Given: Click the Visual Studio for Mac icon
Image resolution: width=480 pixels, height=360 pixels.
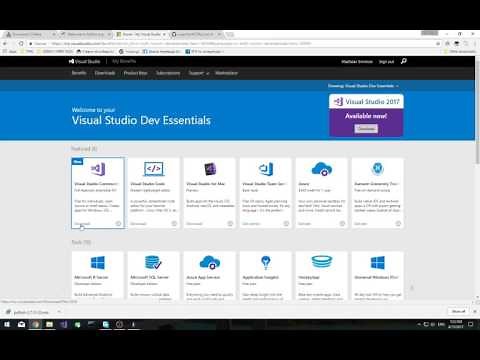Looking at the screenshot, I should [x=210, y=169].
